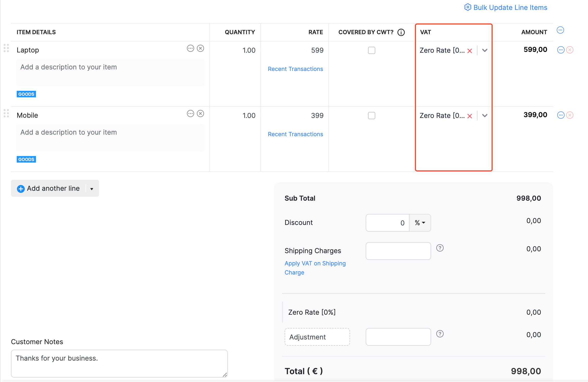Expand the VAT dropdown for Laptop row
The image size is (588, 382).
coord(485,50)
